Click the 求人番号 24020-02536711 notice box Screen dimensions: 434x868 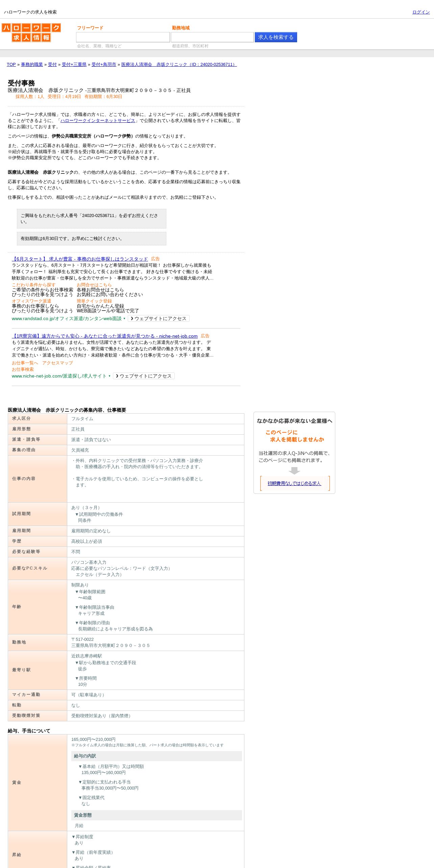pos(92,219)
